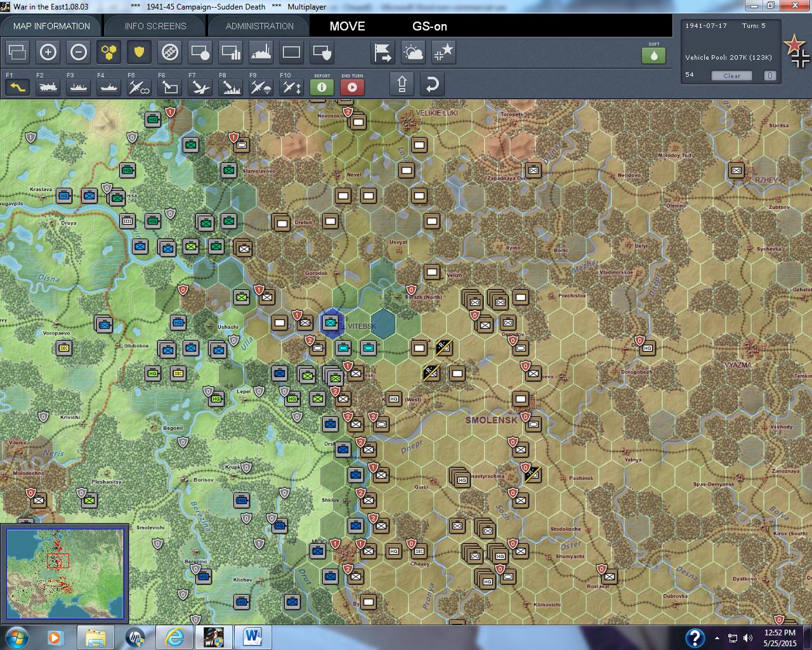Select F5 air recon plane mode
Image resolution: width=812 pixels, height=650 pixels.
pos(140,86)
